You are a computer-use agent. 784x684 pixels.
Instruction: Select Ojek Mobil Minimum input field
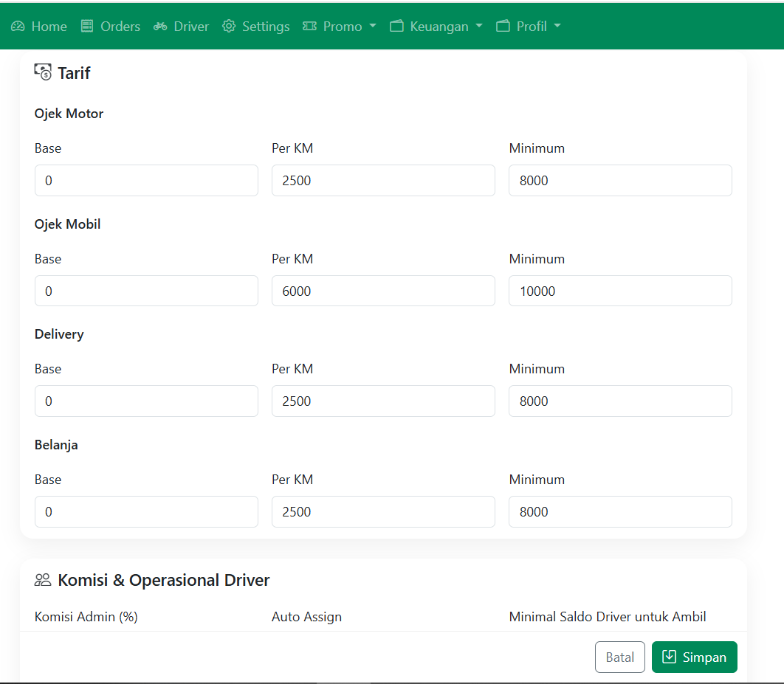click(620, 291)
